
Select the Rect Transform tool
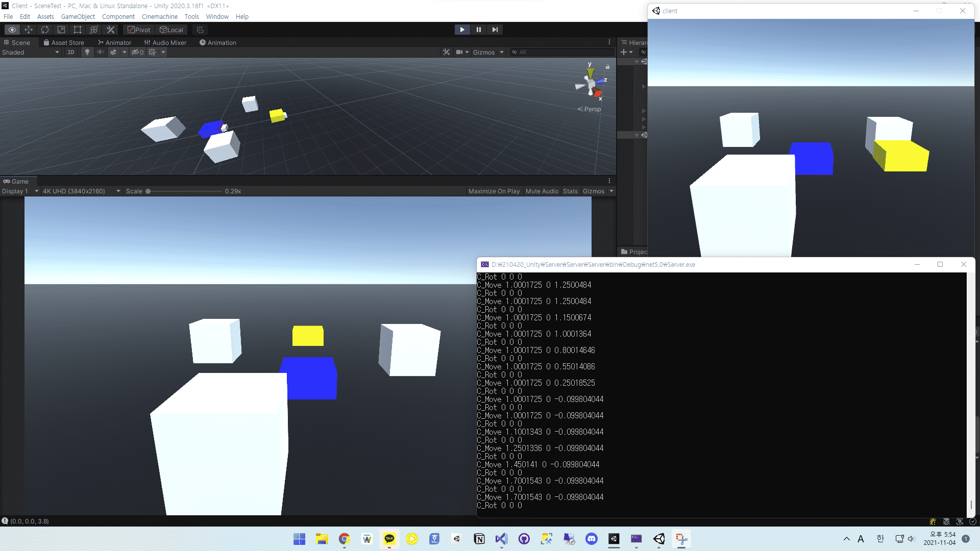coord(78,30)
